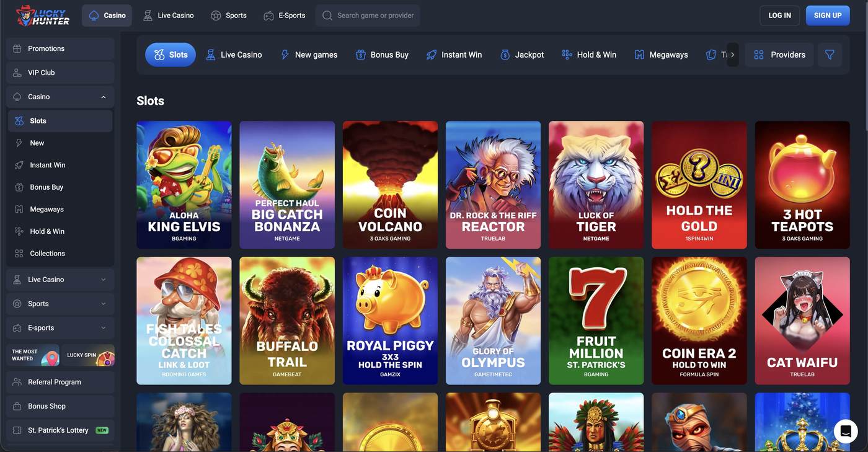This screenshot has width=868, height=452.
Task: Click the Providers grid icon
Action: [759, 55]
